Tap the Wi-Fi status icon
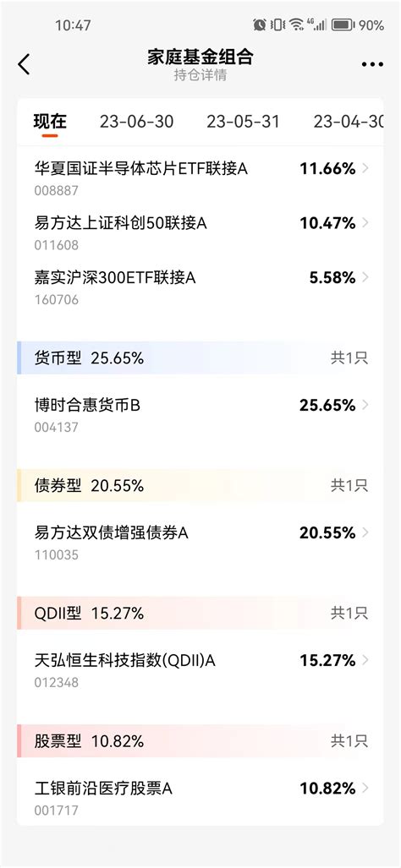Viewport: 401px width, 868px height. (296, 25)
